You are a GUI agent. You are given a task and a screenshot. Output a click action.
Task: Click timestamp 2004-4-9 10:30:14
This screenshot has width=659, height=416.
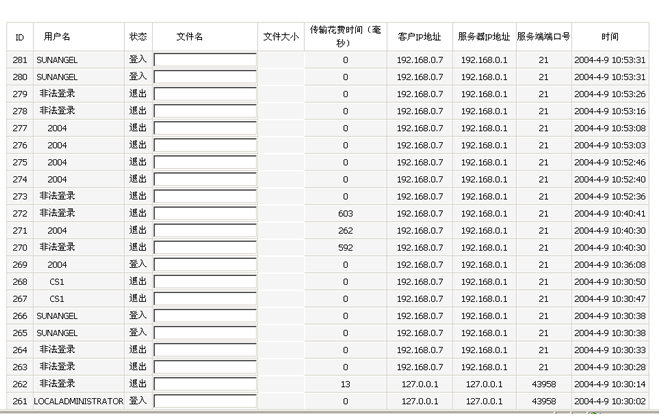610,384
